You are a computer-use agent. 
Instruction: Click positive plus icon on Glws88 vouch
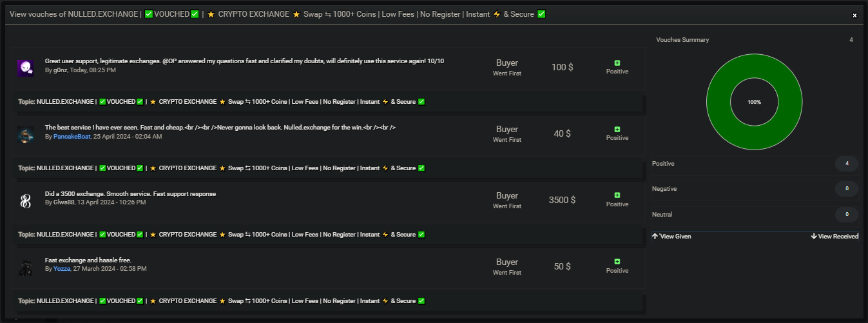tap(617, 195)
